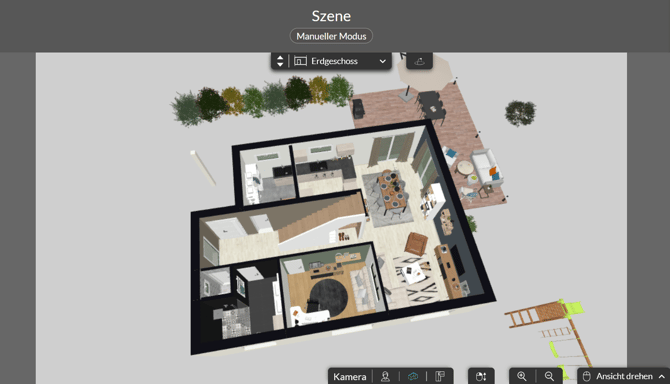Select the first-person camera view icon

(x=385, y=376)
